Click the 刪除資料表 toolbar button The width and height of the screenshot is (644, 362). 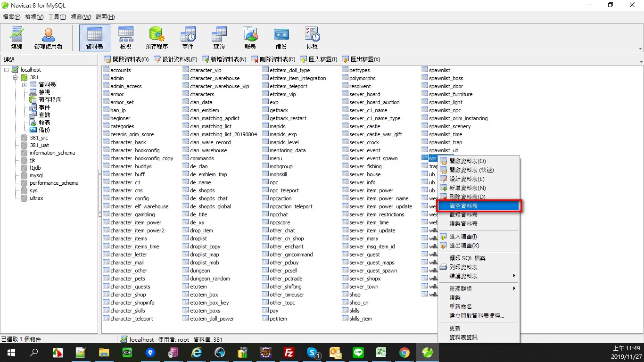(x=273, y=59)
